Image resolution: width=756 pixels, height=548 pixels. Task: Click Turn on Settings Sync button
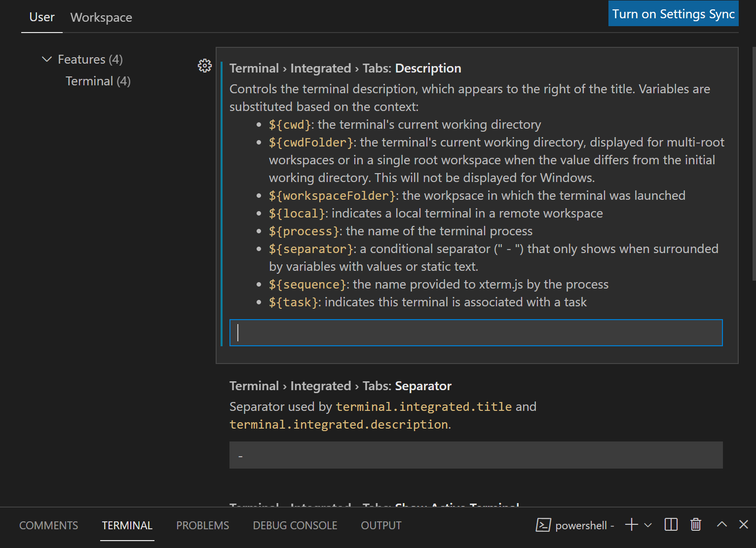pos(673,14)
